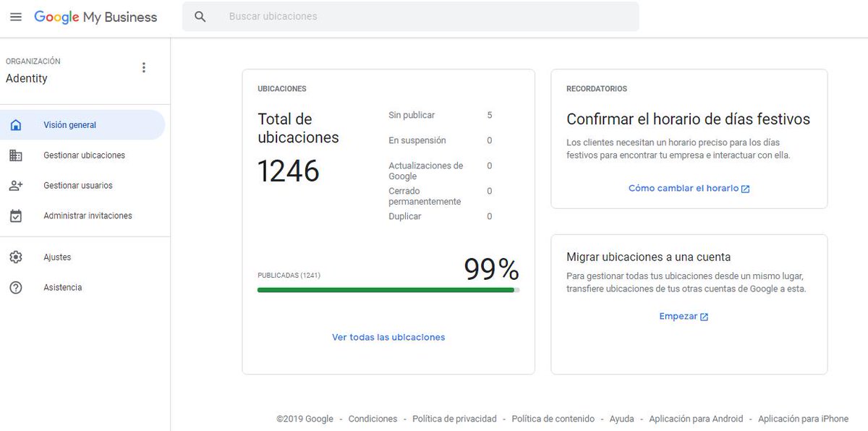This screenshot has height=431, width=868.
Task: Click Ver todas las ubicaciones link
Action: pos(388,337)
